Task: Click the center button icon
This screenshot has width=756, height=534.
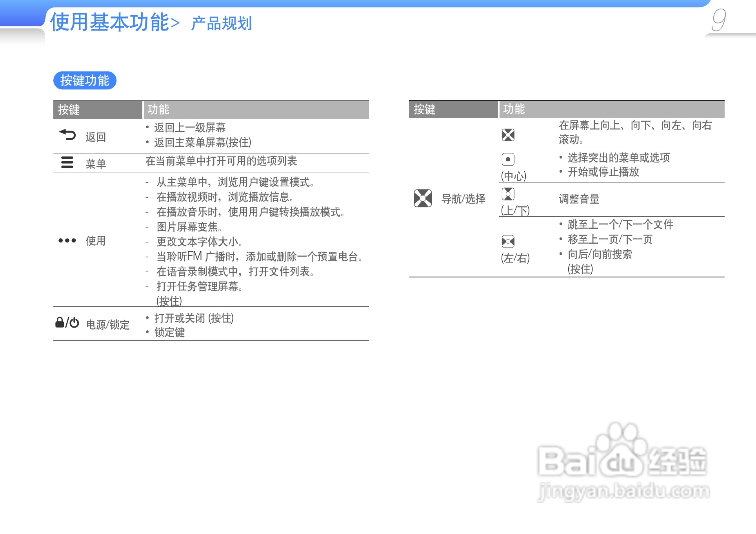Action: [508, 159]
